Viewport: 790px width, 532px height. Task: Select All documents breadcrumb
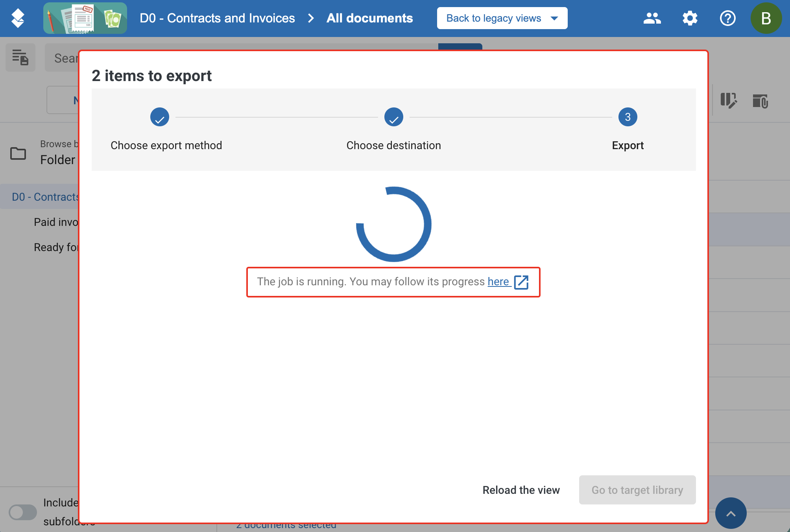pos(369,18)
